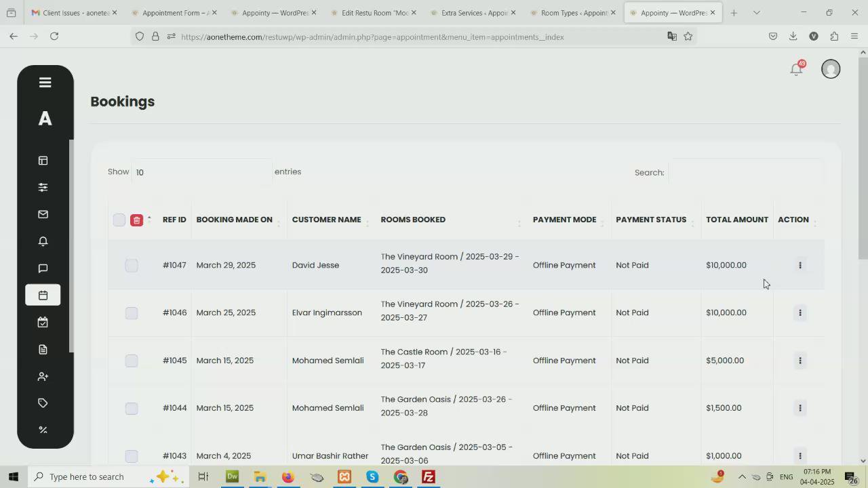The image size is (868, 488).
Task: Open a new browser tab
Action: coord(734,13)
